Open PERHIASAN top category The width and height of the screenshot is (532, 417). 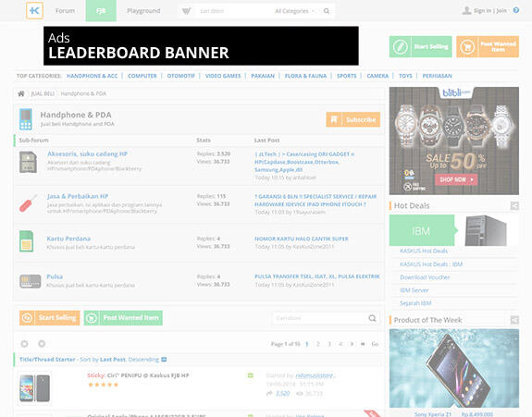click(x=437, y=76)
